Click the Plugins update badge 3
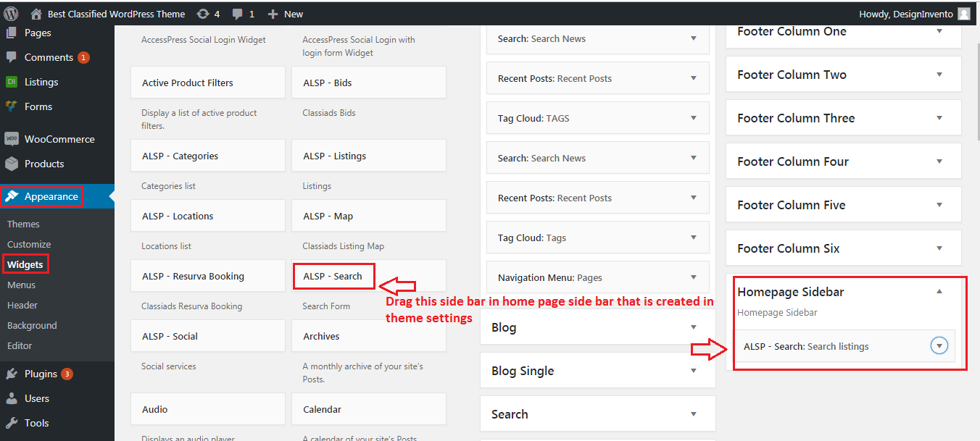The height and width of the screenshot is (441, 980). (x=67, y=374)
